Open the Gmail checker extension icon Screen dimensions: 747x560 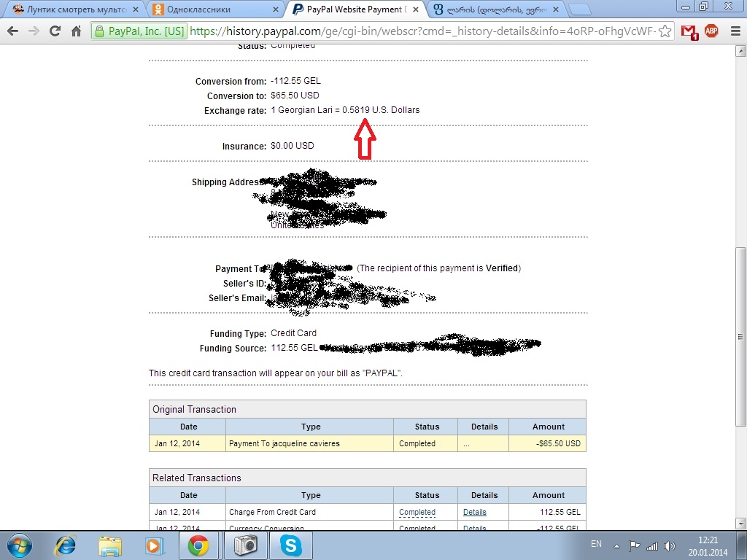tap(689, 32)
